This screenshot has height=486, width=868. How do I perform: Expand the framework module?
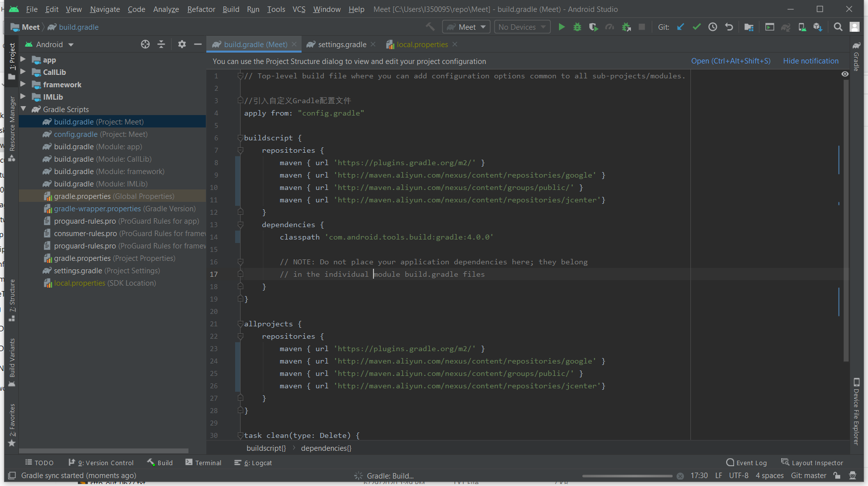(23, 84)
